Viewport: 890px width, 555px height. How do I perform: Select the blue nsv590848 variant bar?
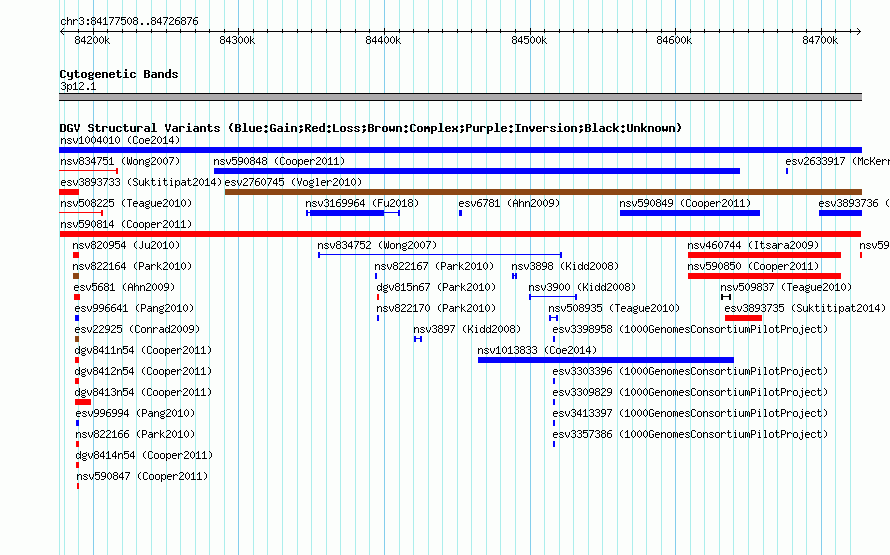(x=477, y=171)
